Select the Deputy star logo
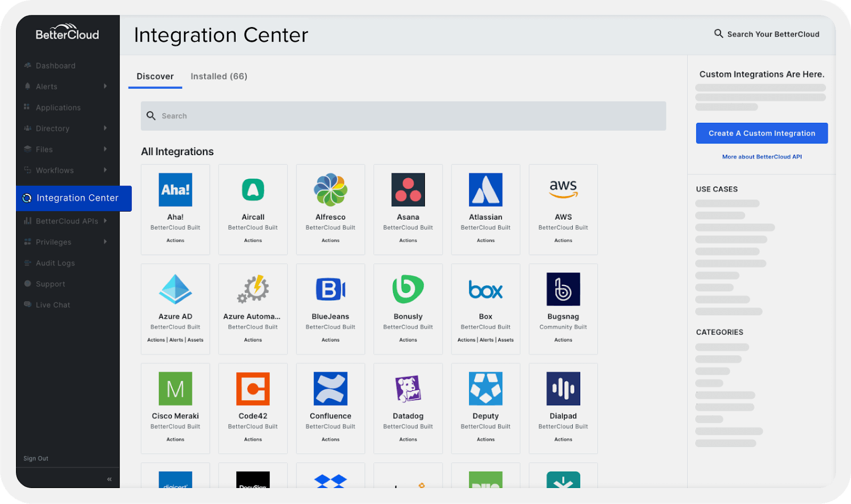This screenshot has height=504, width=851. click(x=486, y=389)
